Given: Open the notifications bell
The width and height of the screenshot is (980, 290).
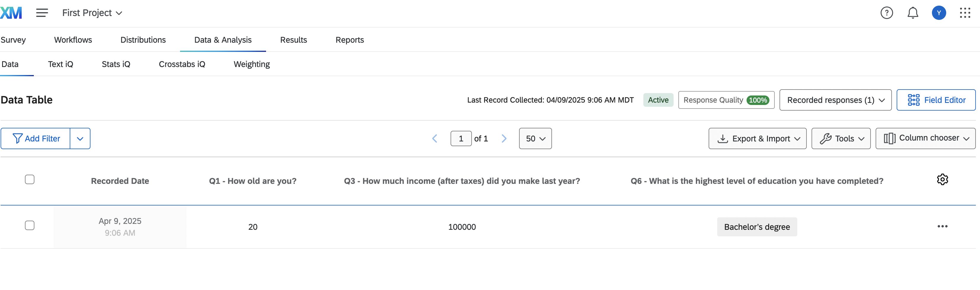Looking at the screenshot, I should 913,13.
